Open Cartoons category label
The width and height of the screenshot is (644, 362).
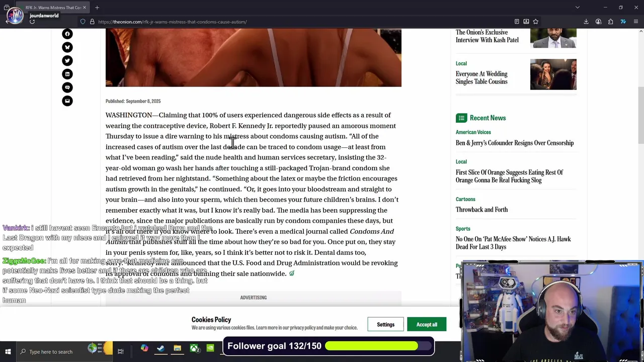(465, 199)
